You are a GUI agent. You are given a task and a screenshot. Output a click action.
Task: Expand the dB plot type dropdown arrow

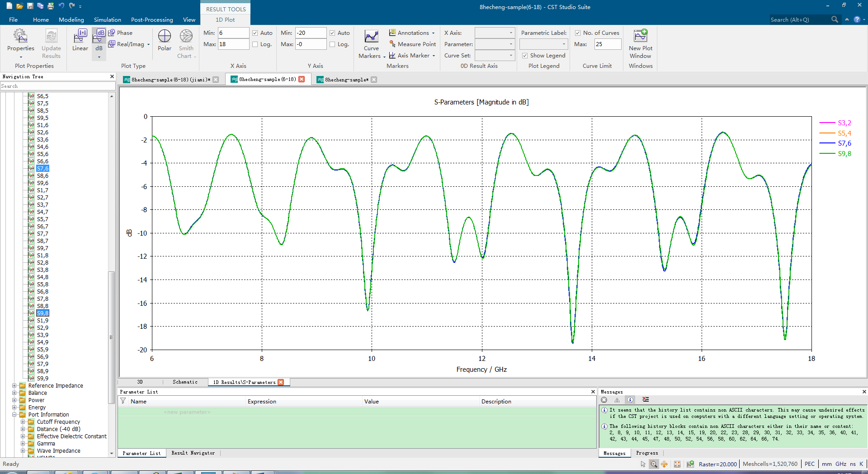tap(99, 57)
